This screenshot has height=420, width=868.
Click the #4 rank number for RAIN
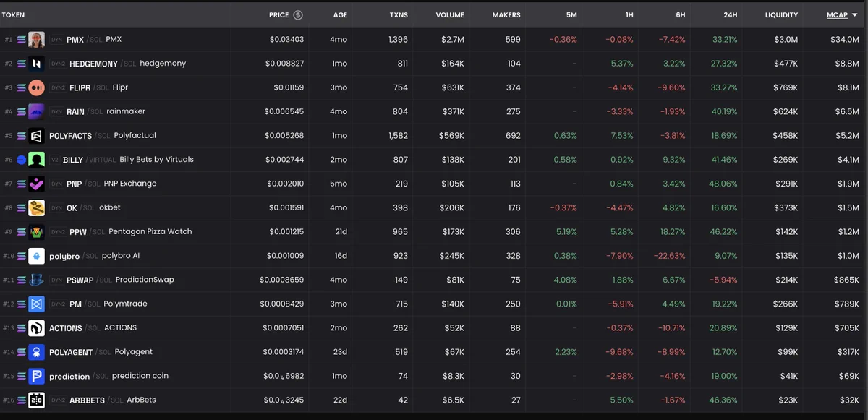click(9, 112)
